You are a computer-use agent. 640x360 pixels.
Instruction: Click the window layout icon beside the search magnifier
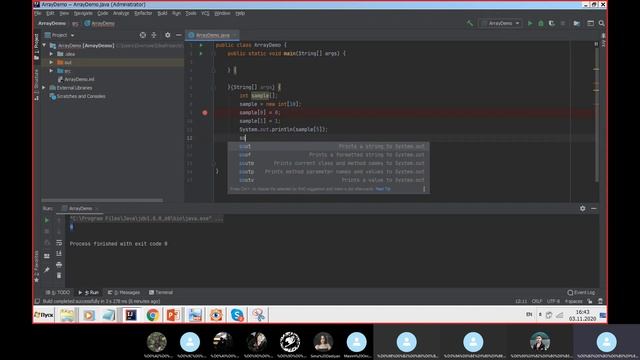(x=590, y=23)
